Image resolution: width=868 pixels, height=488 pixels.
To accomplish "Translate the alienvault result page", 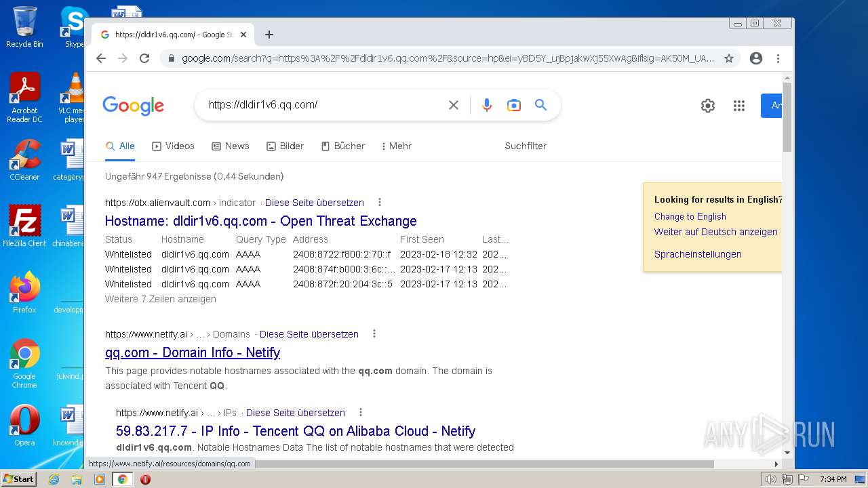I will 315,203.
